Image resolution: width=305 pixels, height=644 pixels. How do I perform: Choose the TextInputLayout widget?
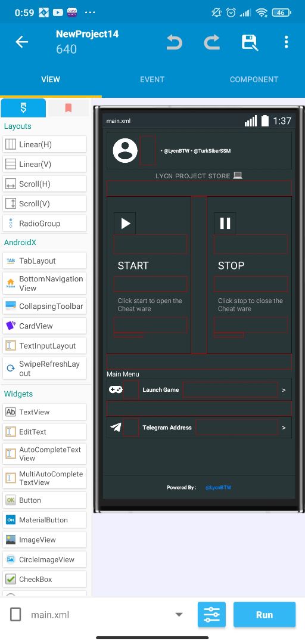tap(44, 346)
